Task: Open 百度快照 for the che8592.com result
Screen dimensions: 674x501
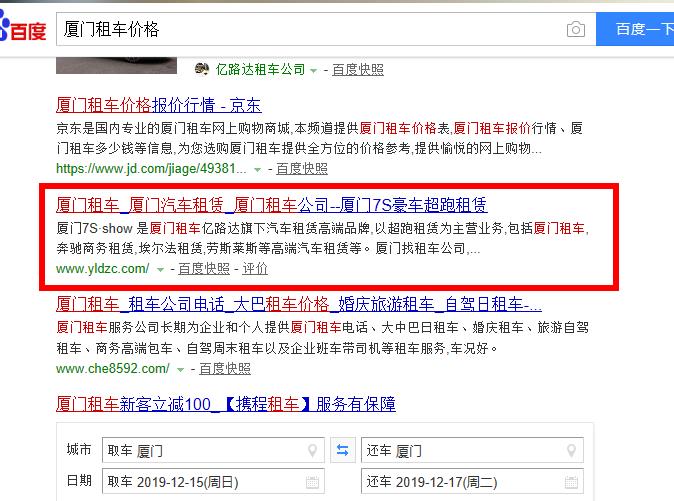Action: pos(225,369)
